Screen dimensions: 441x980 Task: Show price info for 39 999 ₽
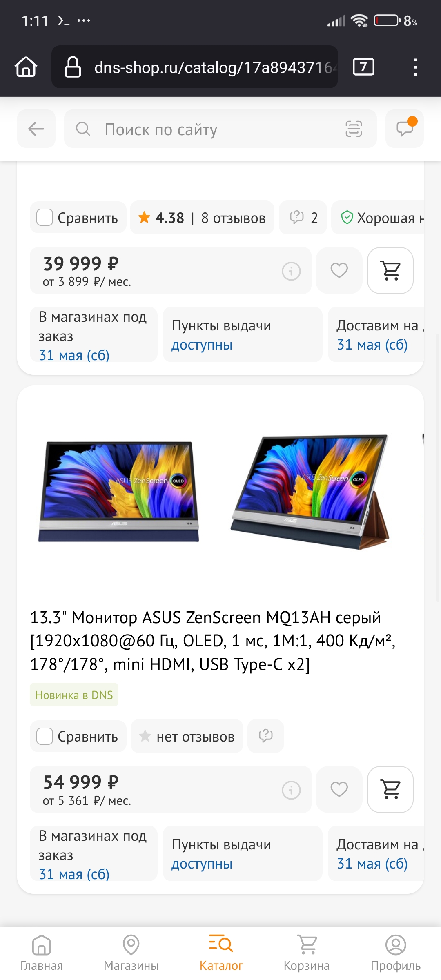tap(291, 271)
